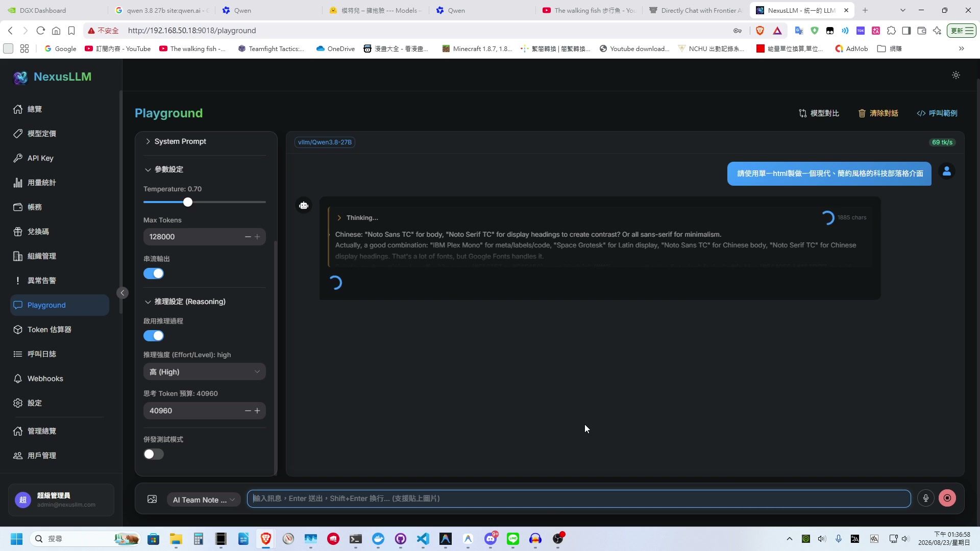This screenshot has width=980, height=551.
Task: Bookmark this page icon
Action: [71, 31]
